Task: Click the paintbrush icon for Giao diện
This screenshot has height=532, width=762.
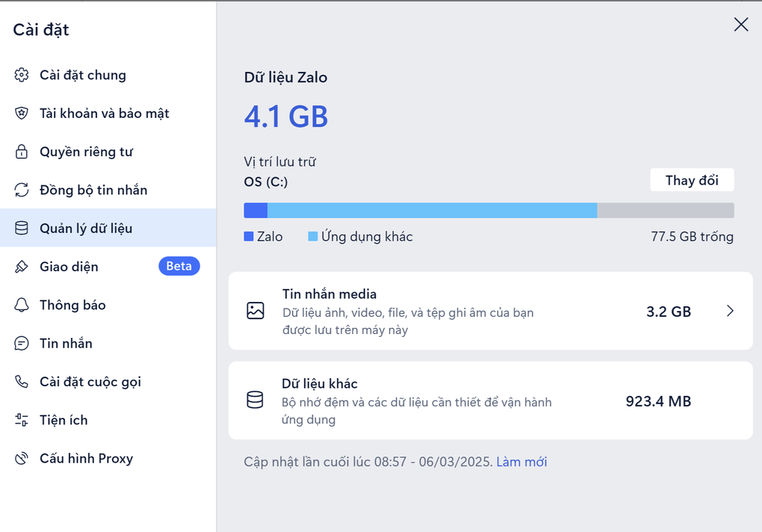Action: [x=22, y=267]
